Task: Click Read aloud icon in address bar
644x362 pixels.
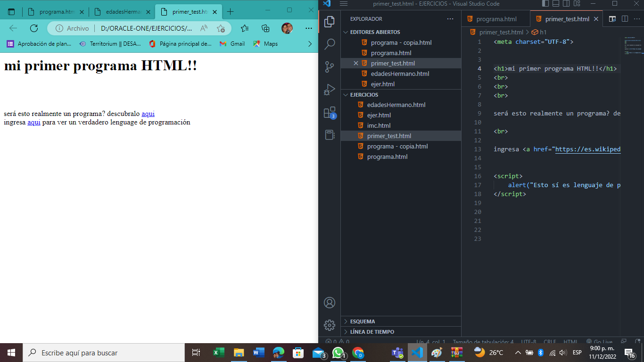Action: point(204,28)
